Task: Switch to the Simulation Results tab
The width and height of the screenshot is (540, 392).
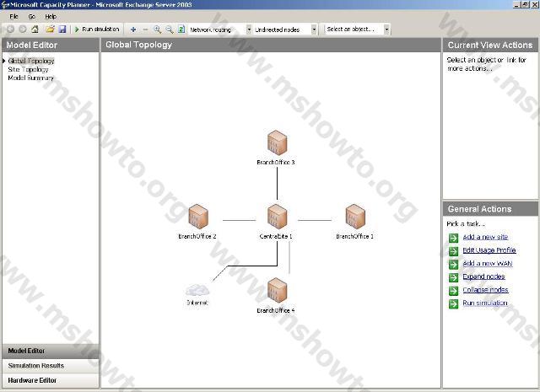Action: pos(51,366)
